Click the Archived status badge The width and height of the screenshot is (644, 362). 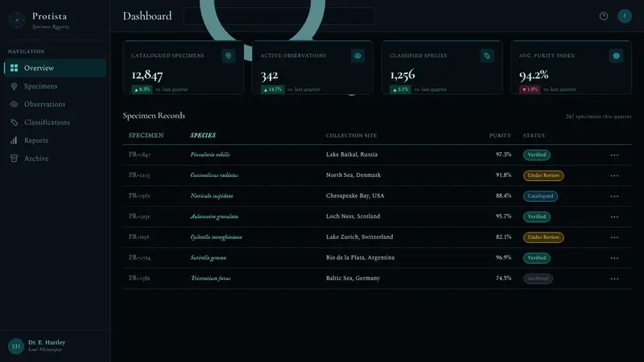[538, 278]
